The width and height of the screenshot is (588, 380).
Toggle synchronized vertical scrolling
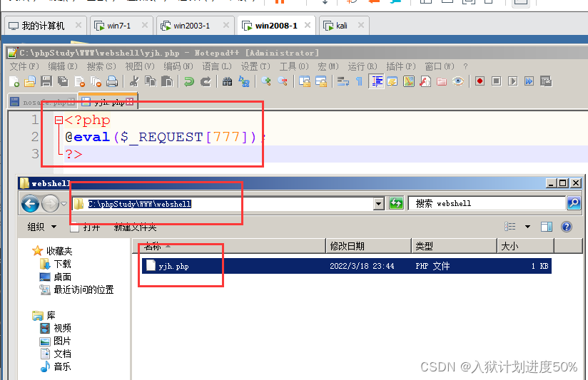click(x=305, y=81)
